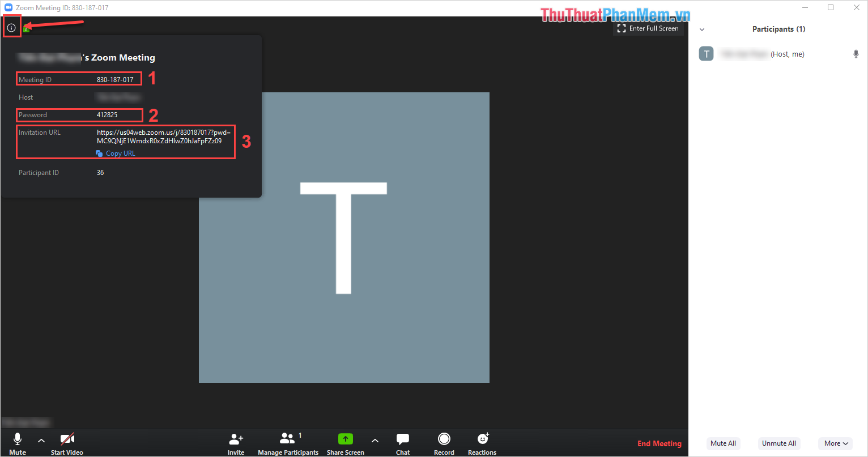Click the Participants (1) panel title

pos(778,29)
